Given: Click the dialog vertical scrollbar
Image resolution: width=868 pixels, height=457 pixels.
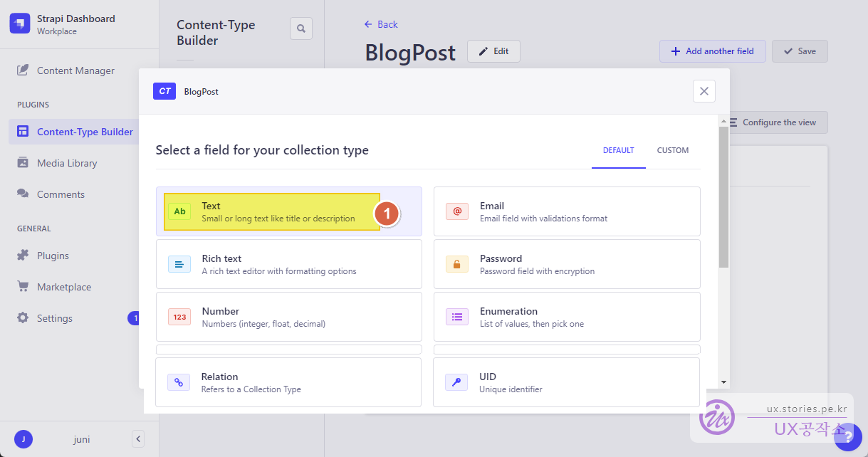Looking at the screenshot, I should tap(723, 197).
